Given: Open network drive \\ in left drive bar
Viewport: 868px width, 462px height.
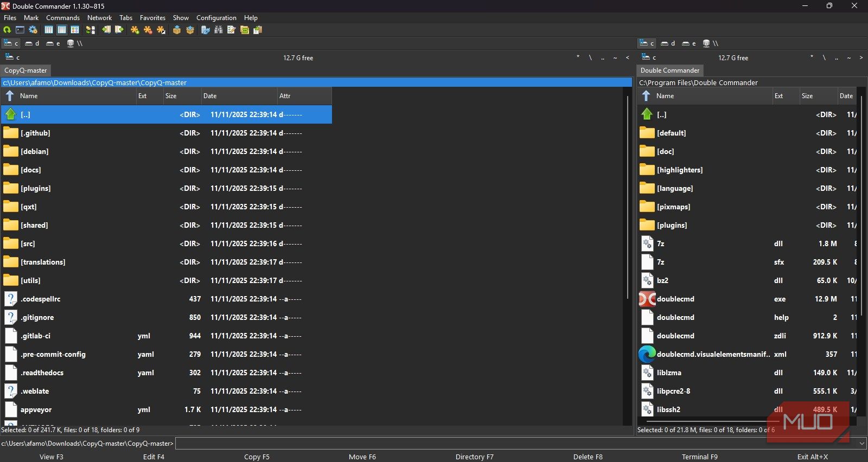Looking at the screenshot, I should pyautogui.click(x=74, y=43).
